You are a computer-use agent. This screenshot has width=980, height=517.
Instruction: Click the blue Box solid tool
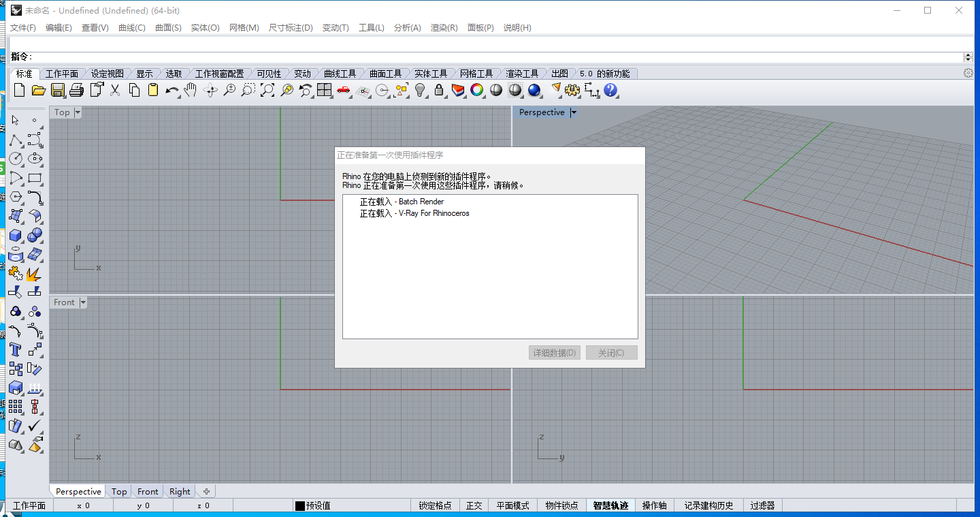click(16, 236)
